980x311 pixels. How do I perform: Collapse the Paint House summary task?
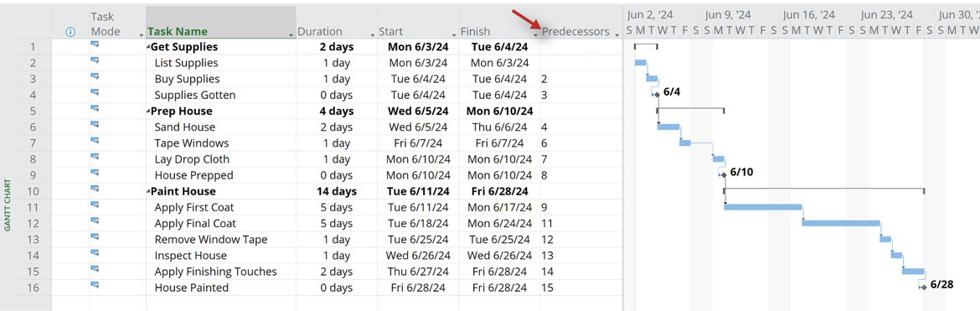tap(149, 192)
